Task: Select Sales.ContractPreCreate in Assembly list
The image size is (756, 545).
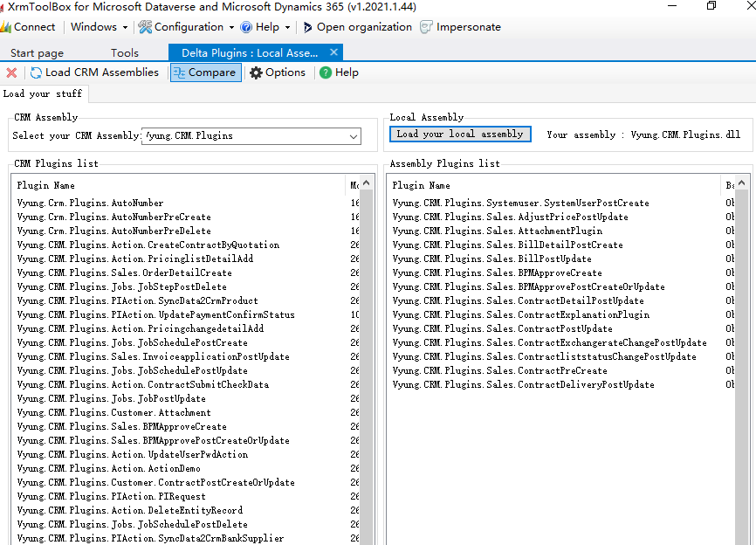Action: [561, 371]
